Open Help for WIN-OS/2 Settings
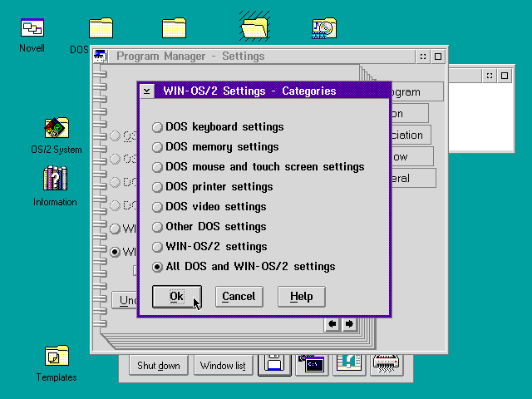This screenshot has height=399, width=532. pyautogui.click(x=301, y=297)
